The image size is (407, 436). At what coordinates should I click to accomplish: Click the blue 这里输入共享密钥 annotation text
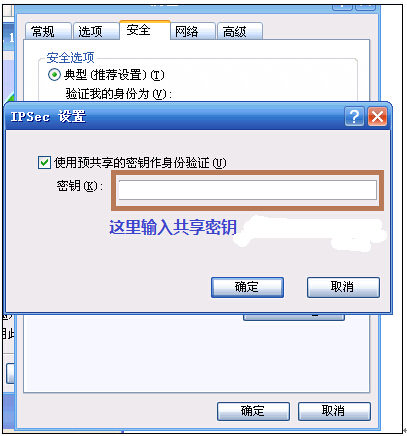(173, 227)
